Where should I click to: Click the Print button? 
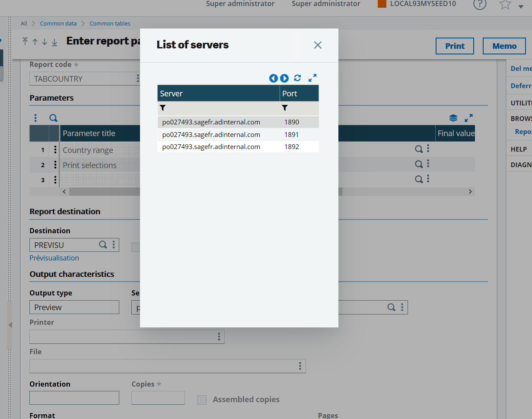click(x=455, y=46)
